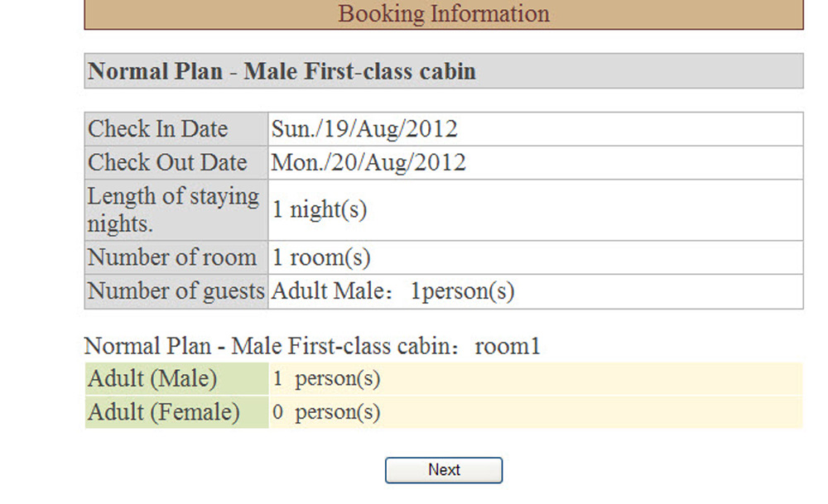Click the number 1 in Adult Male row
Viewport: 828px width, 504px height.
point(277,378)
